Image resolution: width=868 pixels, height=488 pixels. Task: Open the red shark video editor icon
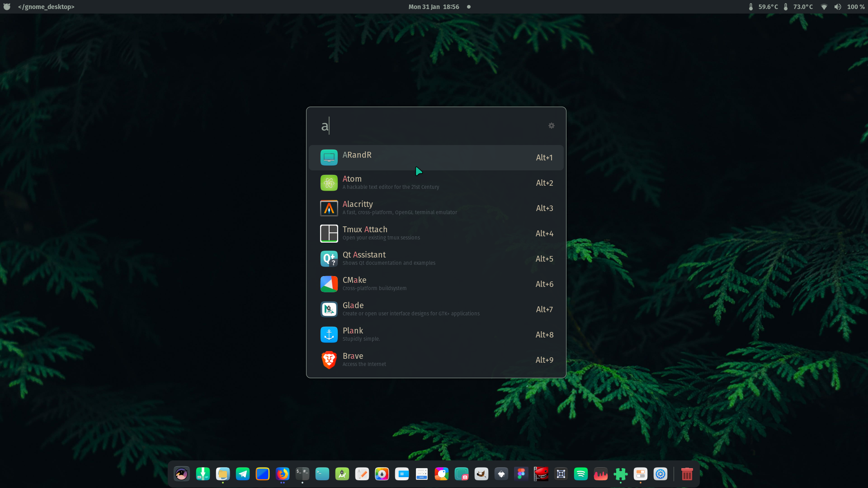click(541, 474)
